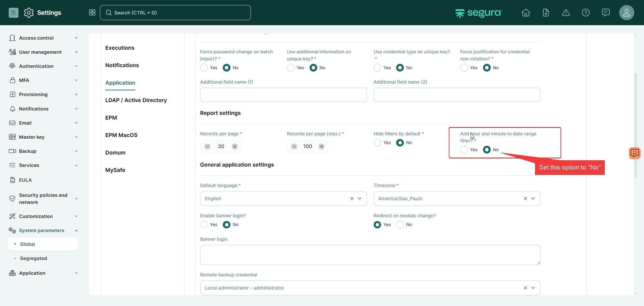644x306 pixels.
Task: Click the orange feedback widget icon
Action: 634,153
